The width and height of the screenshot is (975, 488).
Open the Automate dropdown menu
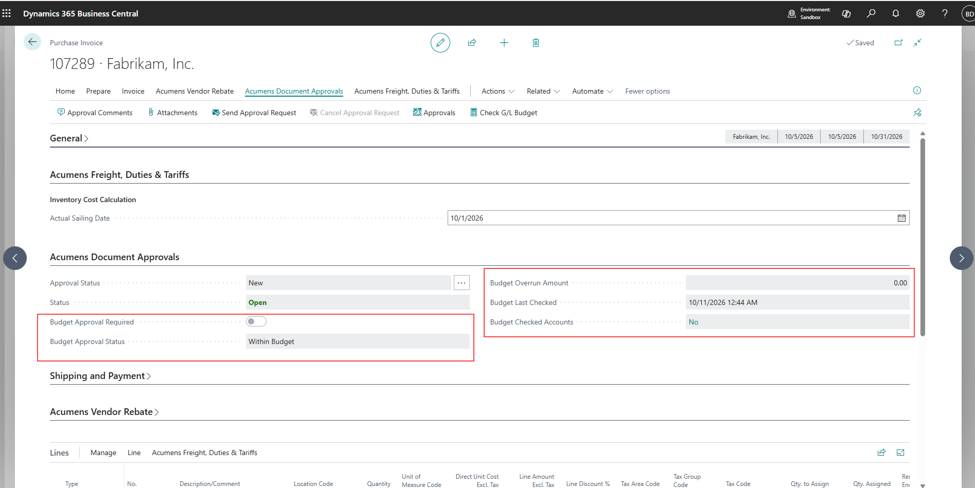pos(592,91)
